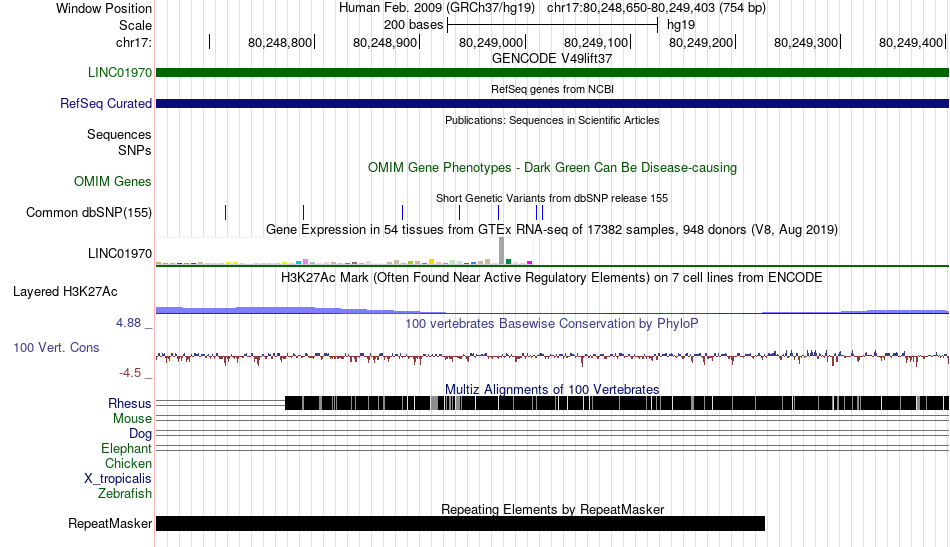The height and width of the screenshot is (547, 950).
Task: Click the RefSeq genes from NCBI title
Action: [552, 89]
